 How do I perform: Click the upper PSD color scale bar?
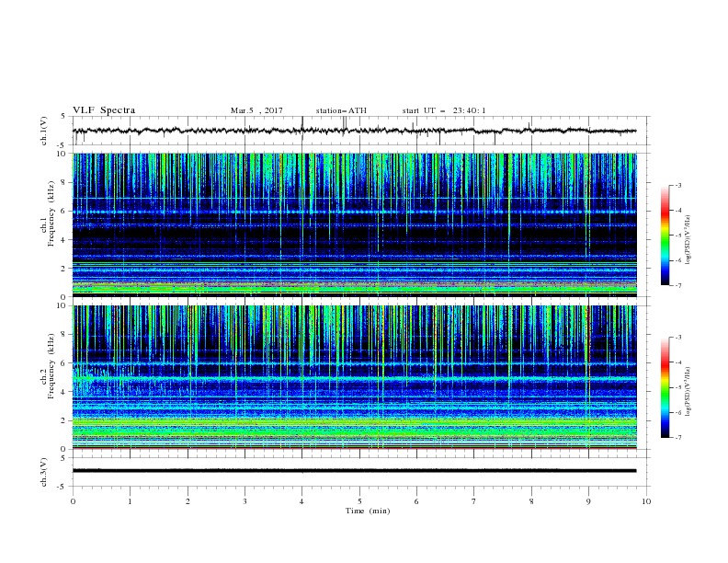(x=665, y=236)
